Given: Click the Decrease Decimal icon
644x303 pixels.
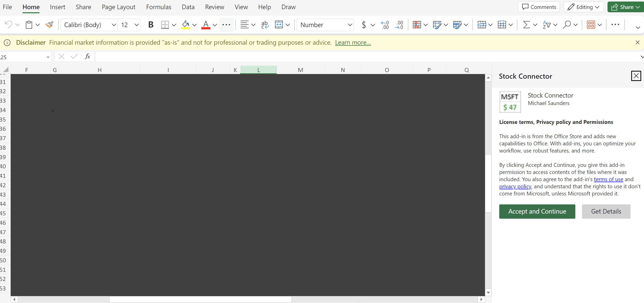Looking at the screenshot, I should click(x=399, y=25).
